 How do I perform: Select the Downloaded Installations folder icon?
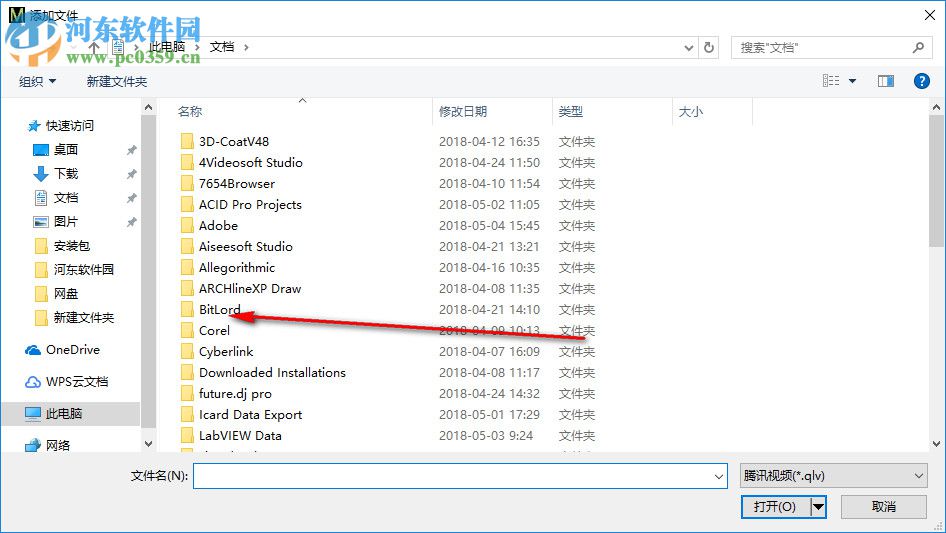click(x=187, y=372)
